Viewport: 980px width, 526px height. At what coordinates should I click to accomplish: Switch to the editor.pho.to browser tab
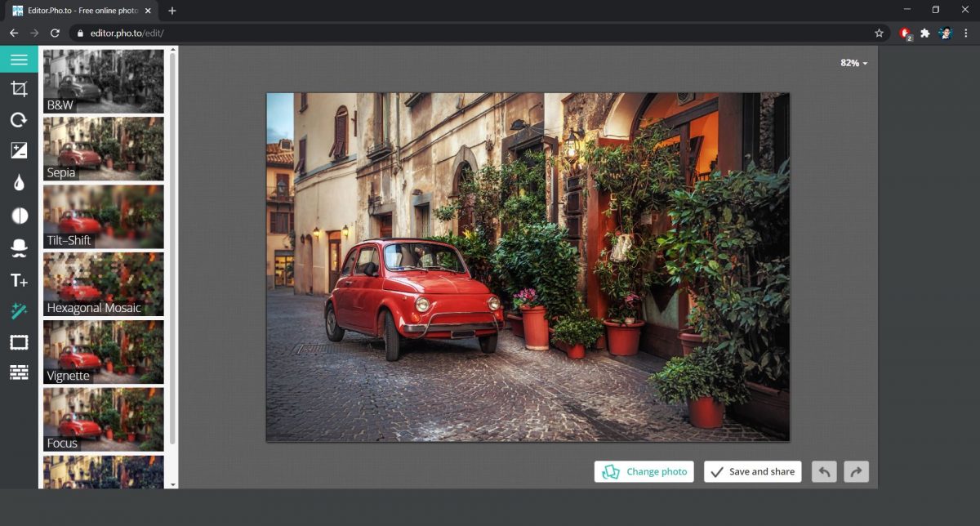coord(82,11)
